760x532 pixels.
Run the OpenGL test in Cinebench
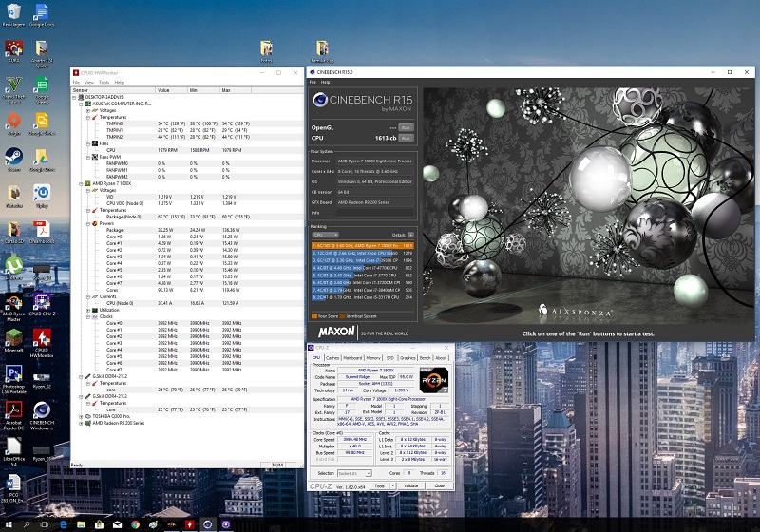[406, 128]
